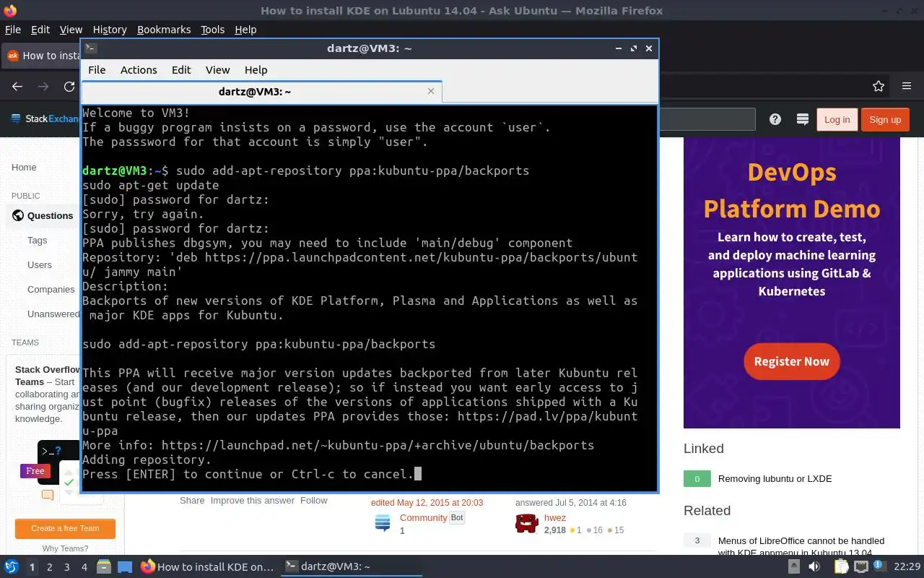This screenshot has height=578, width=924.
Task: Open the terminal View menu
Action: (x=217, y=70)
